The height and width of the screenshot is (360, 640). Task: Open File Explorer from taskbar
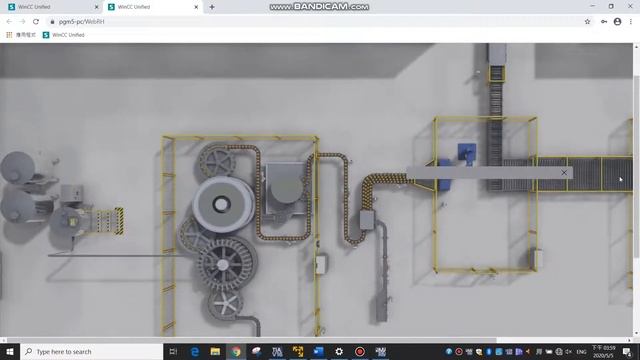click(215, 351)
